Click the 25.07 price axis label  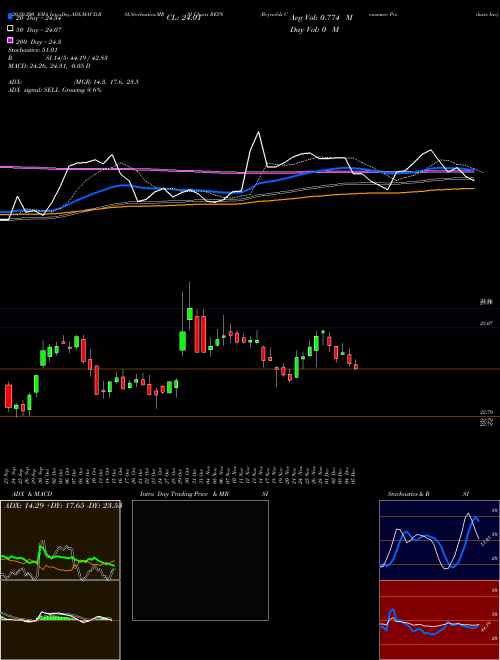[486, 323]
